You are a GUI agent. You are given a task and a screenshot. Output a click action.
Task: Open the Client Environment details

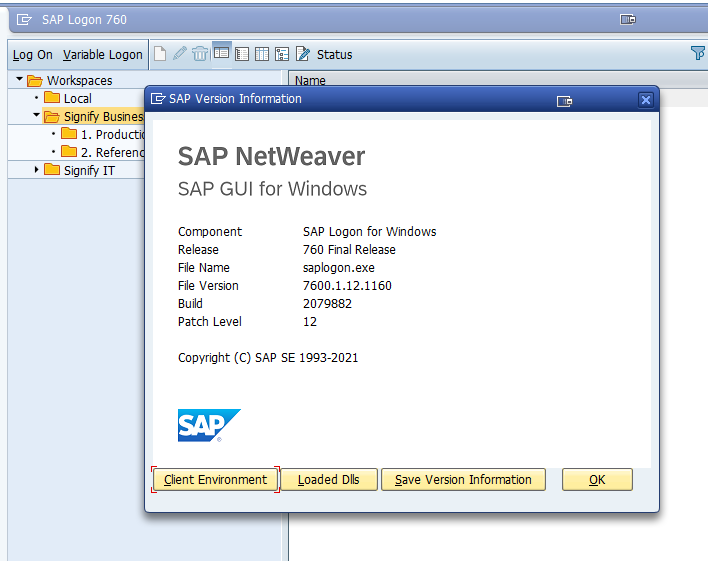[215, 479]
